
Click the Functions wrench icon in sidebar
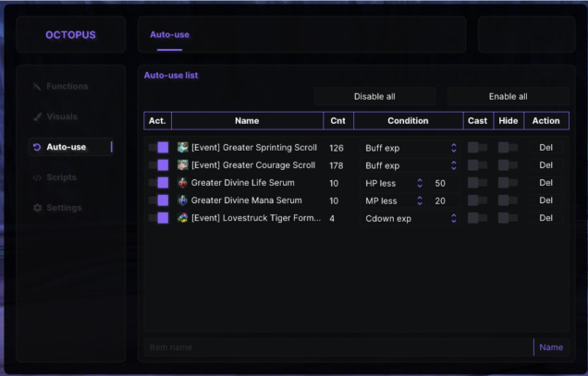tap(37, 87)
